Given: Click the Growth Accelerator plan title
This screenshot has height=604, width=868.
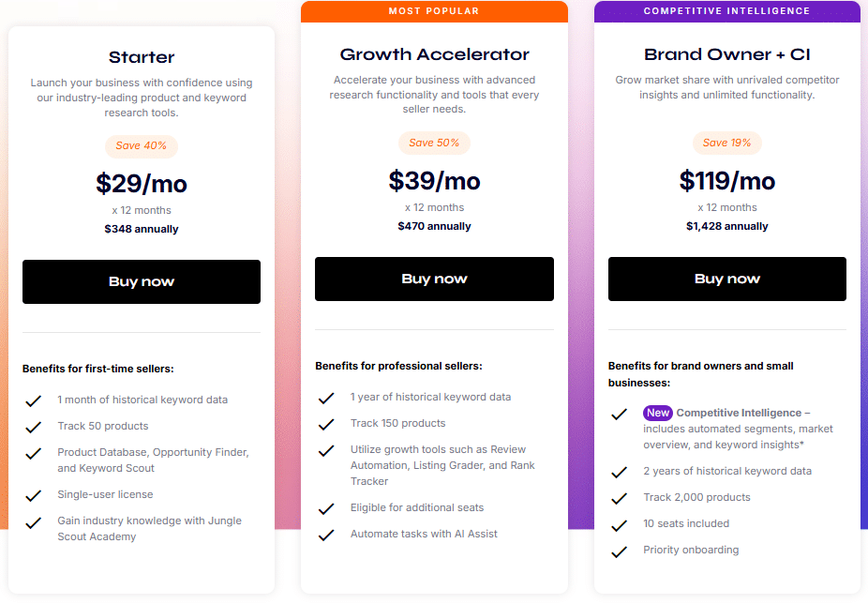Looking at the screenshot, I should 434,54.
